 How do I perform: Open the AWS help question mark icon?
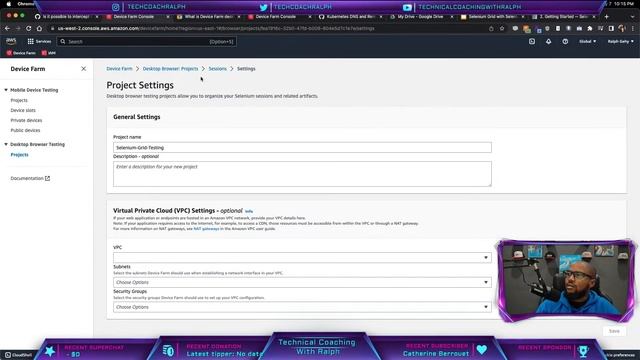tap(565, 41)
